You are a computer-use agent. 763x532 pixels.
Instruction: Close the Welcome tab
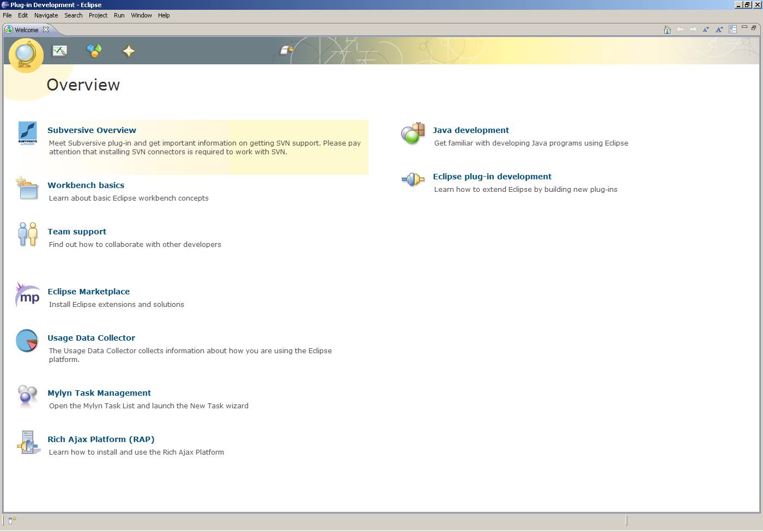pyautogui.click(x=46, y=29)
